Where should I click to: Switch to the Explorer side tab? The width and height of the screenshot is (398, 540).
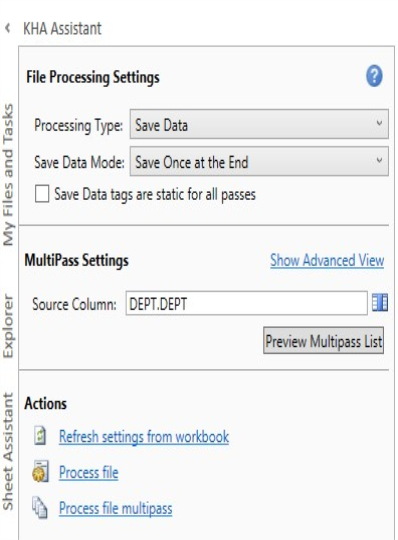8,326
